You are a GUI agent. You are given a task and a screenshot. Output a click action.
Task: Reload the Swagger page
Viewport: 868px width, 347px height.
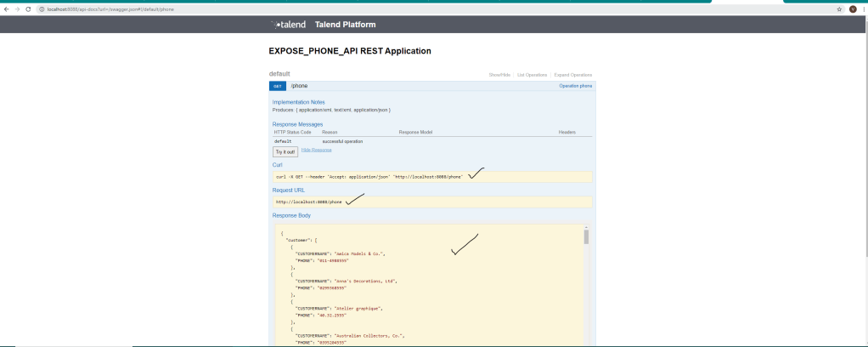(x=28, y=9)
